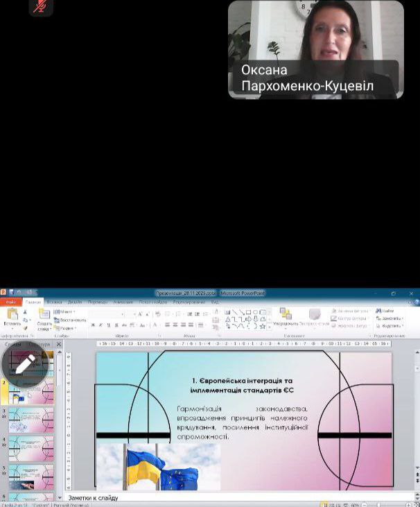Toggle bold text formatting
The image size is (420, 507).
click(x=93, y=325)
